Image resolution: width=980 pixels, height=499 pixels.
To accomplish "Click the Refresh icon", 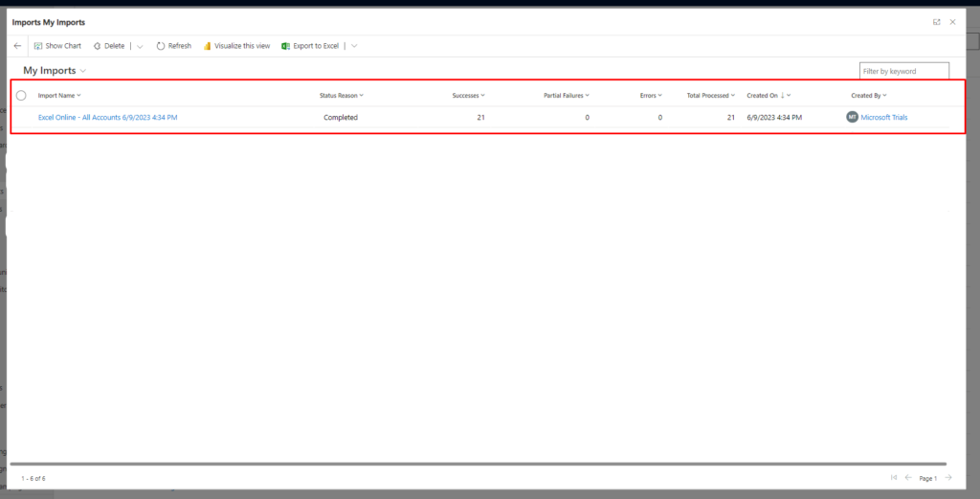I will pyautogui.click(x=161, y=46).
